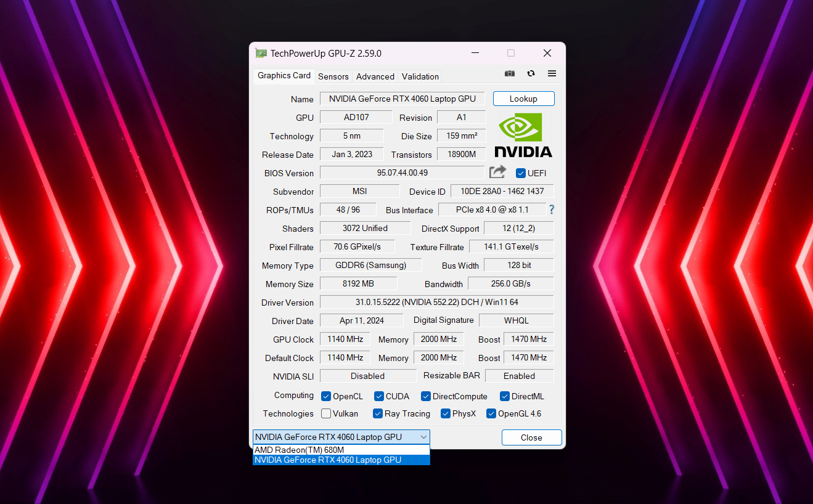Click the Shaders value 3072 Unified
813x504 pixels.
(x=366, y=228)
